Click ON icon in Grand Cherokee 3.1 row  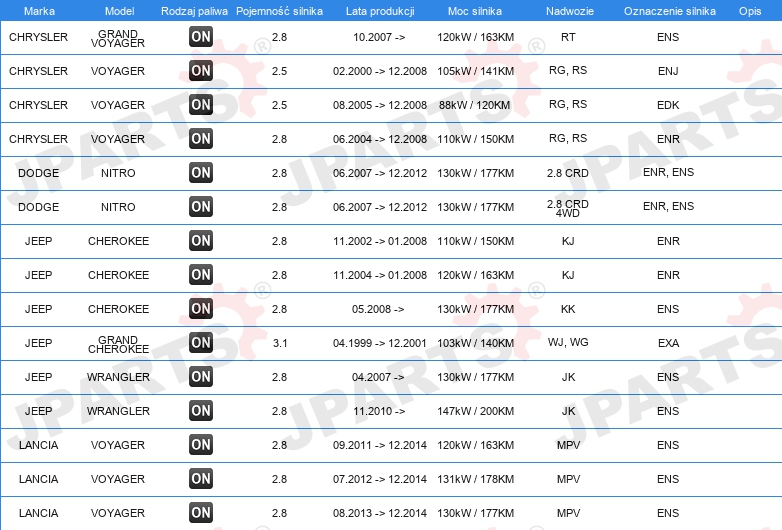(200, 343)
